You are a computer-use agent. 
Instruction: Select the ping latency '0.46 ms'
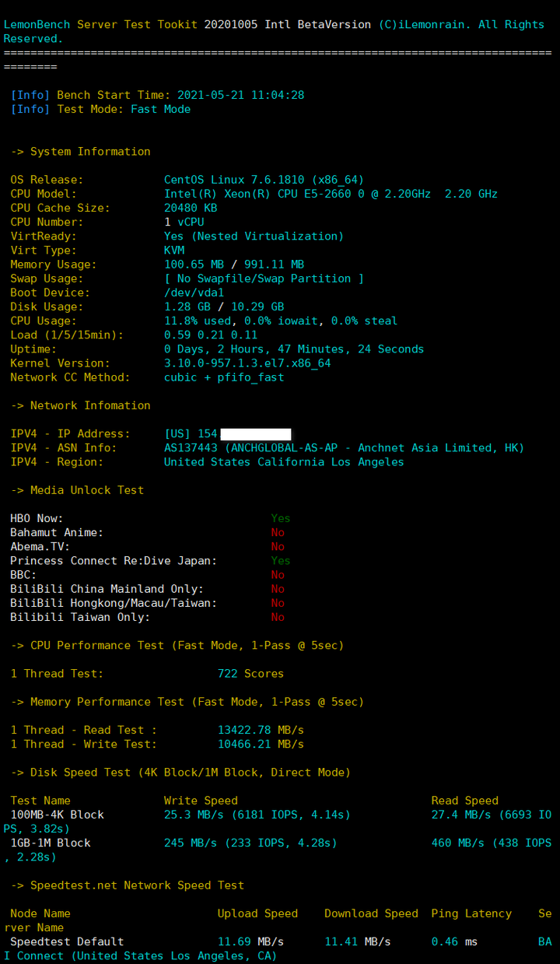pyautogui.click(x=455, y=941)
